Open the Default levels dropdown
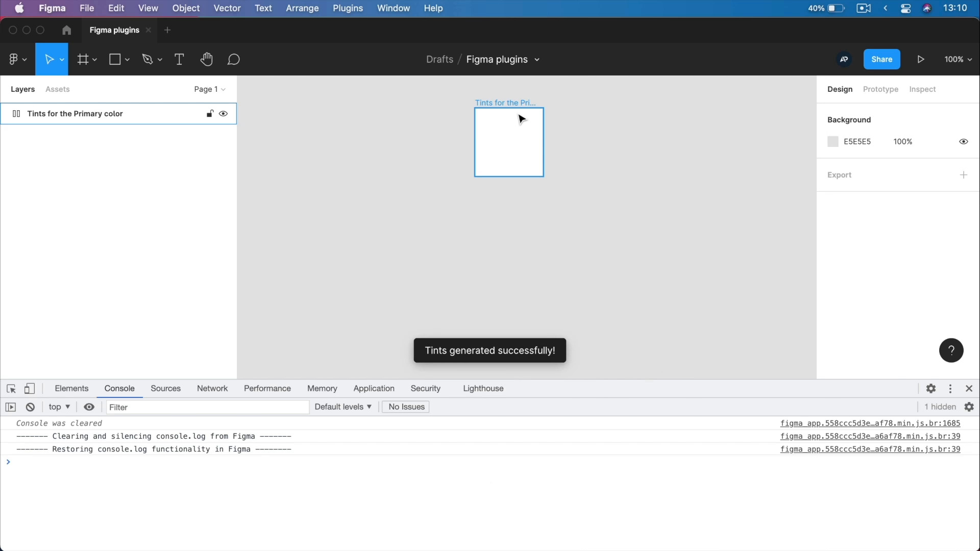 pyautogui.click(x=342, y=407)
